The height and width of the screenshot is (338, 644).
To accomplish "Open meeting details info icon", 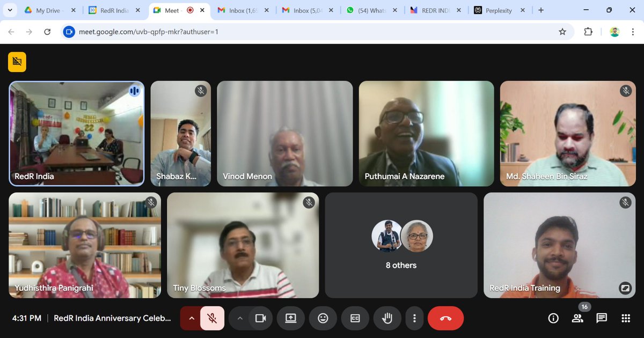I will [x=553, y=318].
